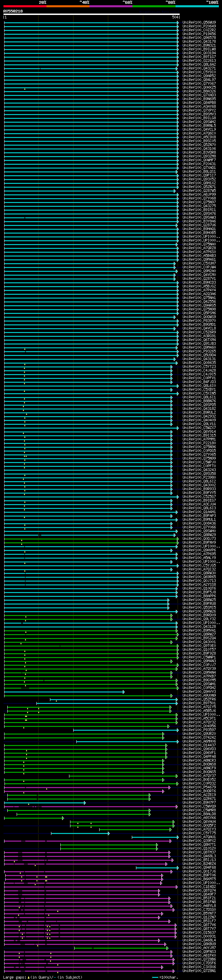Screen dimensions: 222x980
Task: Select the UniRef100_B9FRU8 label
Action: pyautogui.click(x=199, y=604)
